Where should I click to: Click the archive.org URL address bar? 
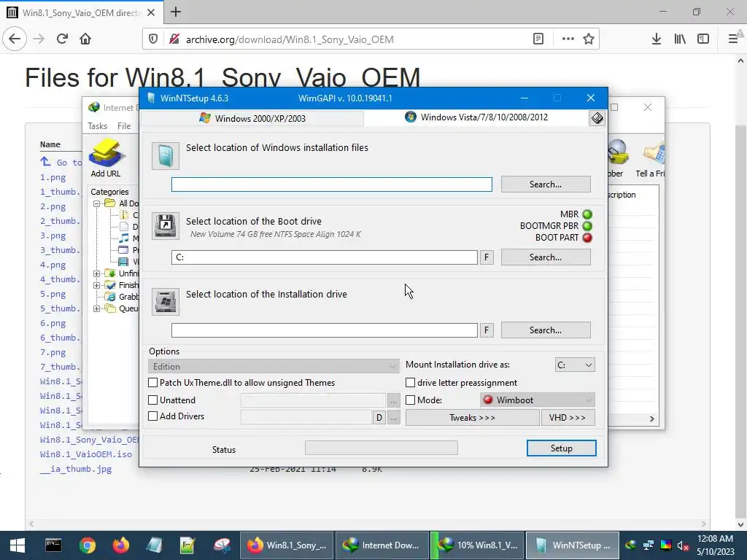point(352,39)
